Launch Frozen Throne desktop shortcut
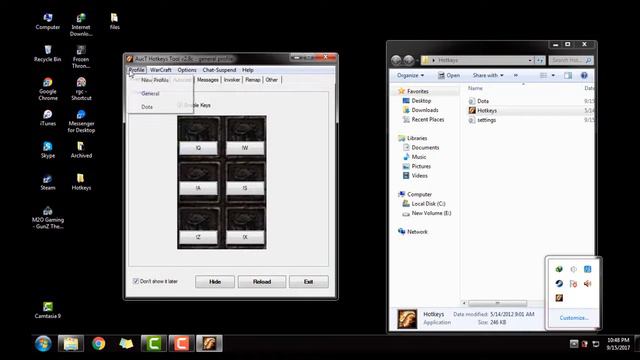Image resolution: width=640 pixels, height=360 pixels. point(81,57)
